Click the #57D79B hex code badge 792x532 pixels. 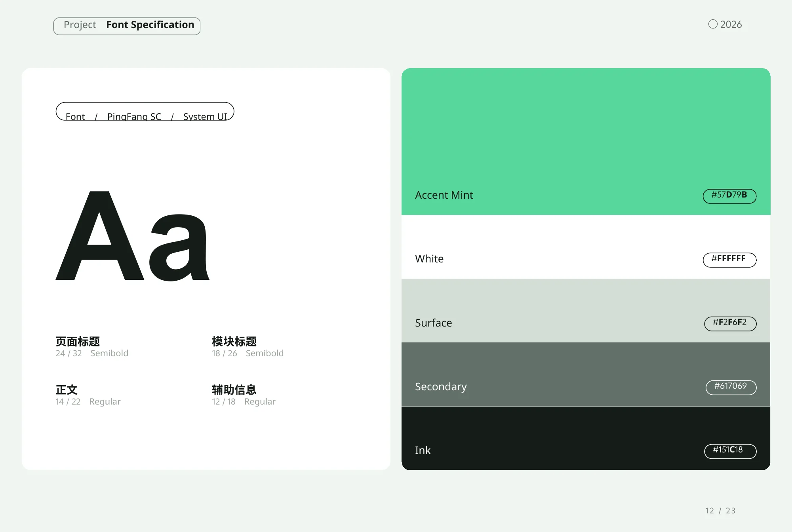[x=729, y=196]
